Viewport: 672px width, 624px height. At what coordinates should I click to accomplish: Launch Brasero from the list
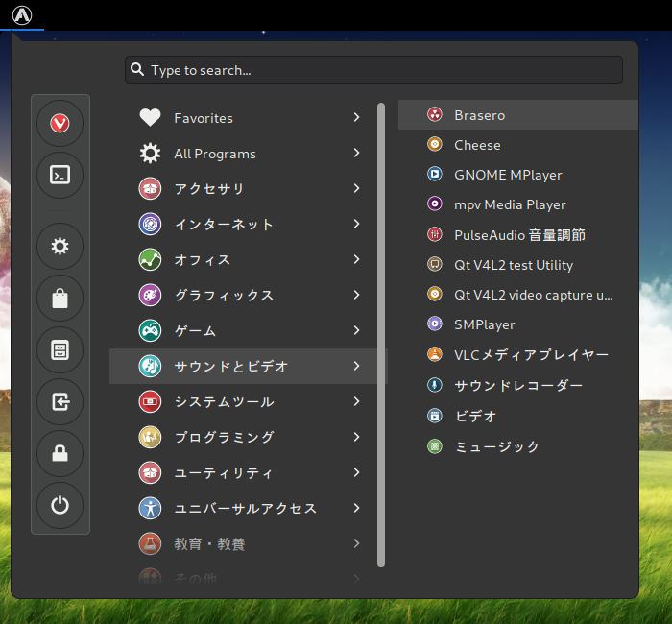pos(518,115)
